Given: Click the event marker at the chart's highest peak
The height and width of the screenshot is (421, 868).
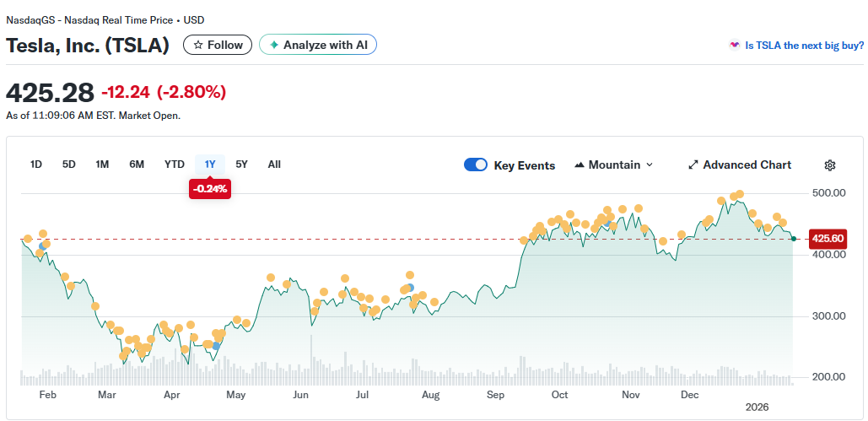Looking at the screenshot, I should [740, 194].
